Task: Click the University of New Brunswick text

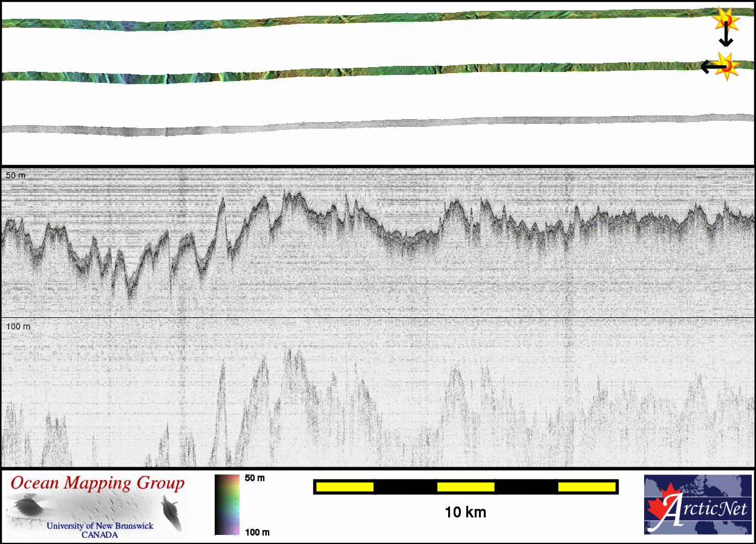Action: (100, 526)
